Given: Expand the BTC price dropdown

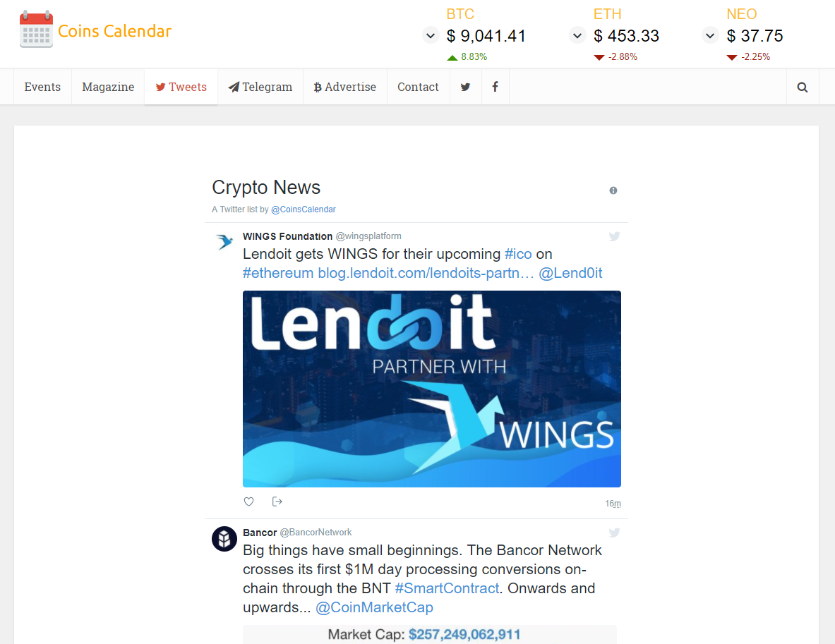Looking at the screenshot, I should (x=430, y=35).
